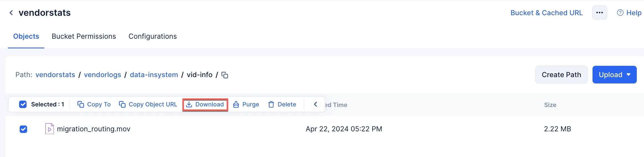644x157 pixels.
Task: Uncheck the Selected : 1 header checkbox
Action: 23,104
